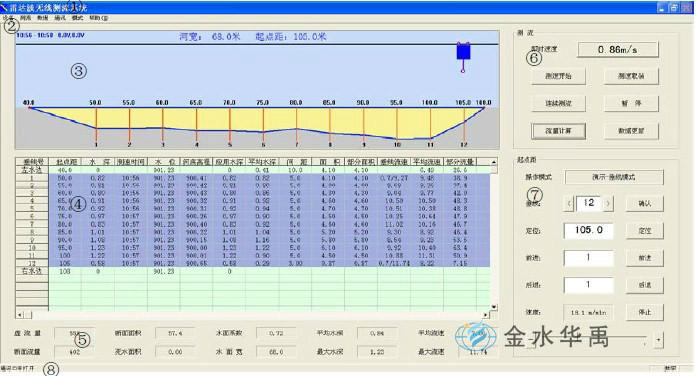Click vertical line 12 in the cross-section

tap(463, 124)
